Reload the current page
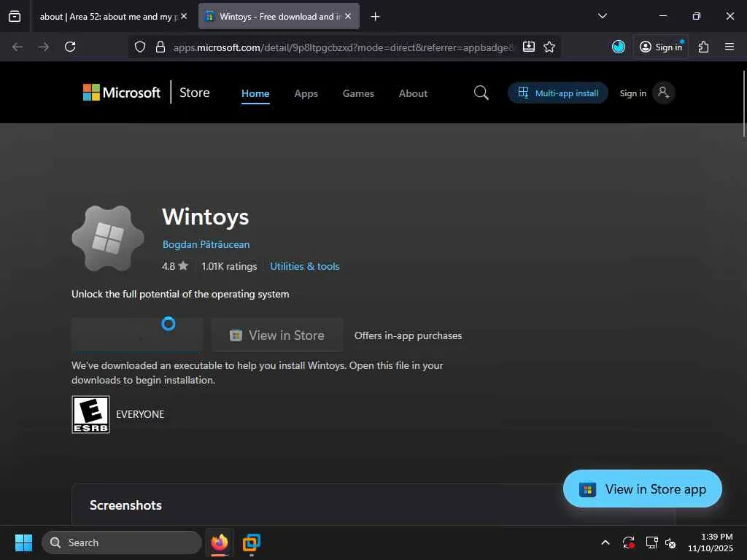The width and height of the screenshot is (747, 560). click(70, 47)
